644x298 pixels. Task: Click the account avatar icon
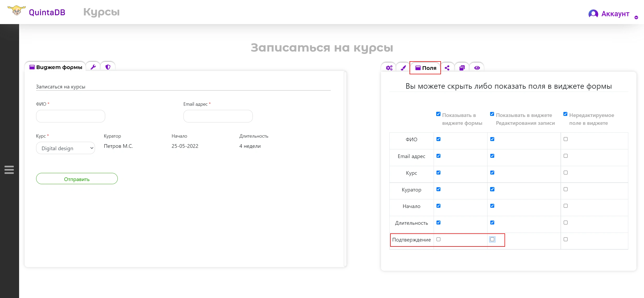[x=593, y=14]
